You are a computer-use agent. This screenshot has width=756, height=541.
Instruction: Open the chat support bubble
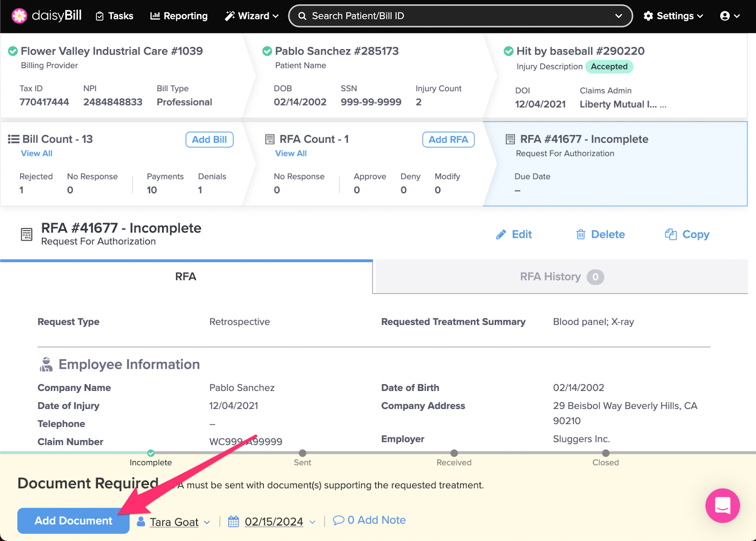point(722,506)
